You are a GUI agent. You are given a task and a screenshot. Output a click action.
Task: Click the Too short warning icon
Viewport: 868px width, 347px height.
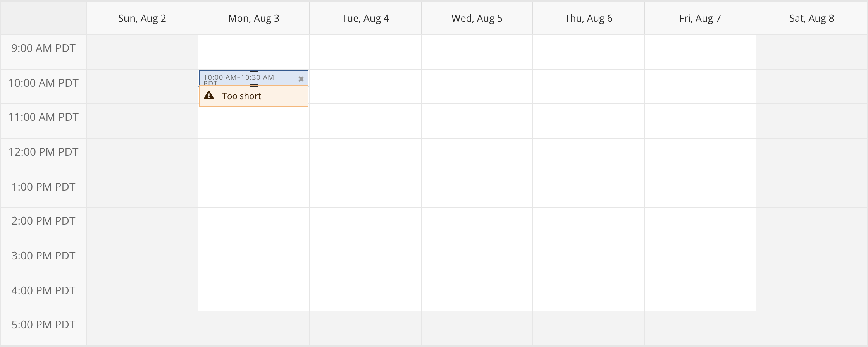pos(209,95)
